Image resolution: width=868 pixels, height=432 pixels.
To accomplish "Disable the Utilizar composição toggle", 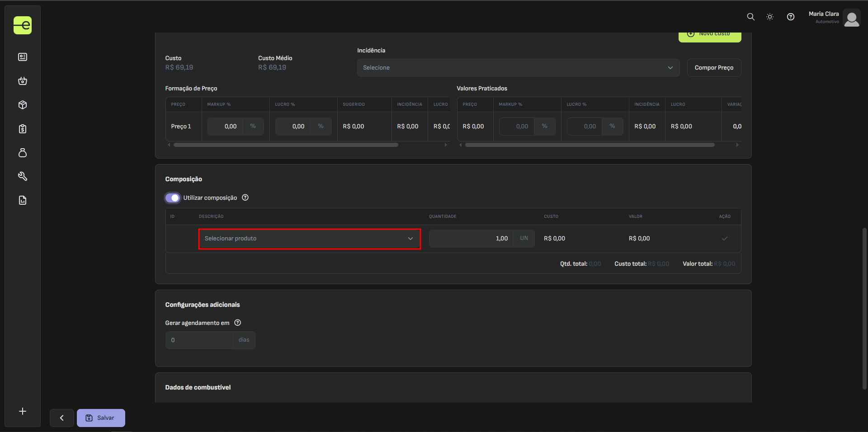I will coord(173,198).
